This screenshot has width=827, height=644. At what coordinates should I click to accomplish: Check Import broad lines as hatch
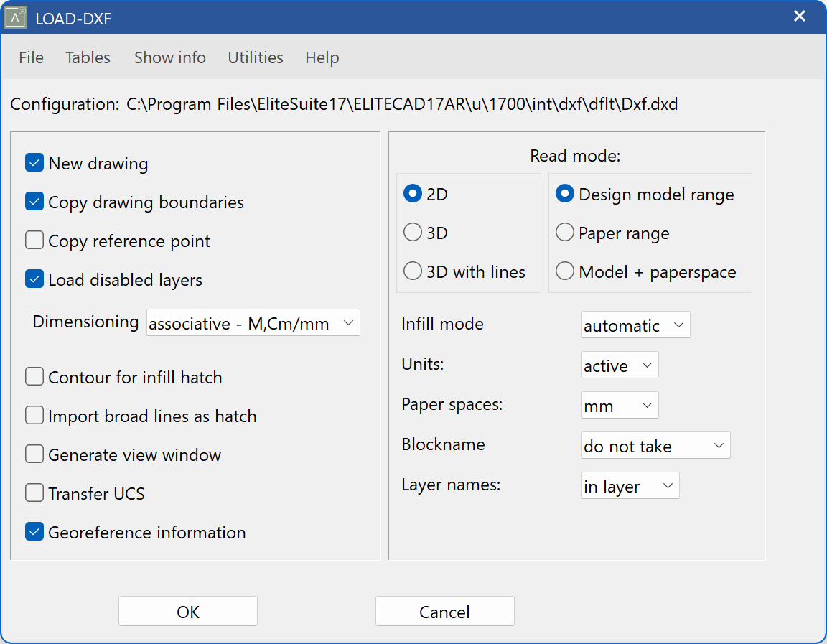[x=34, y=415]
